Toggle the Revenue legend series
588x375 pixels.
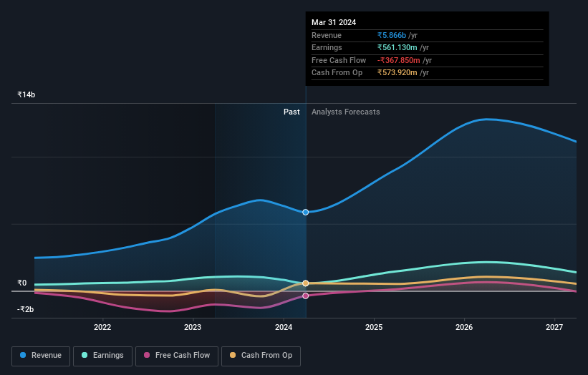[x=41, y=356]
